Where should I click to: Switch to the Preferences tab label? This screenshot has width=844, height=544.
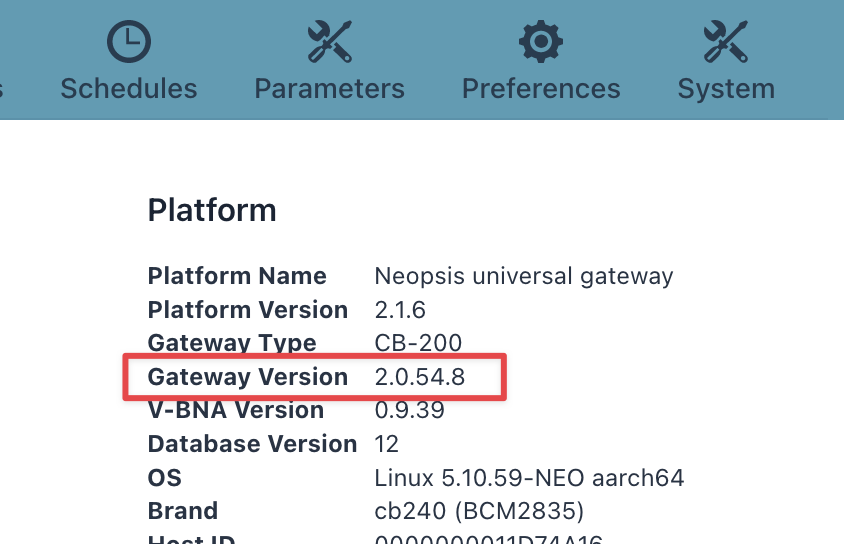pyautogui.click(x=541, y=89)
